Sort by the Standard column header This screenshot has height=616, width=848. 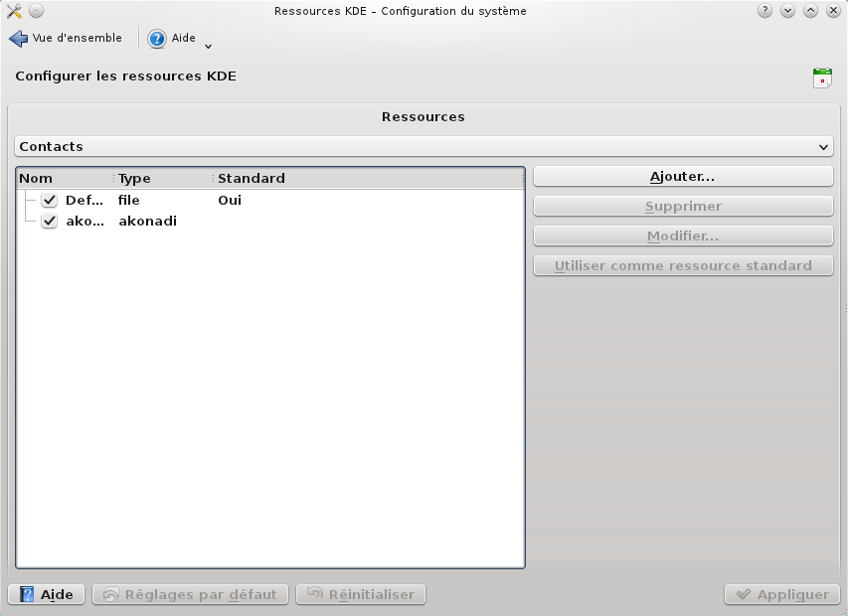coord(368,178)
